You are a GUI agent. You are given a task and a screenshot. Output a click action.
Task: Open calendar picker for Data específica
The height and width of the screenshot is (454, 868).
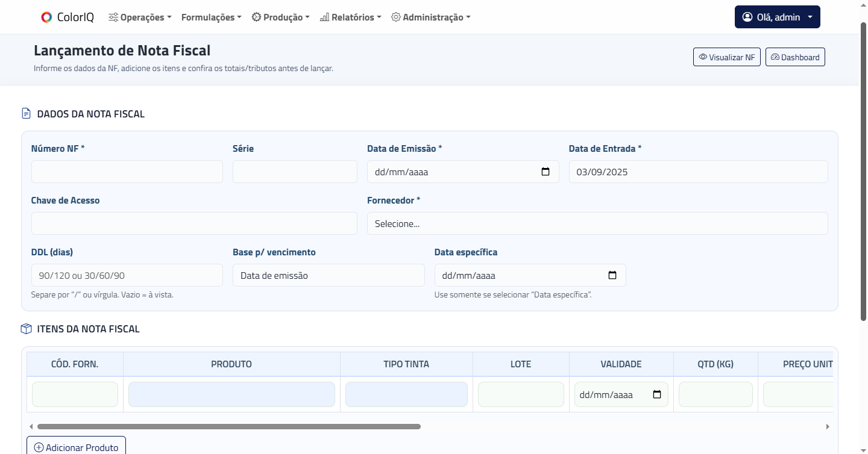coord(612,275)
